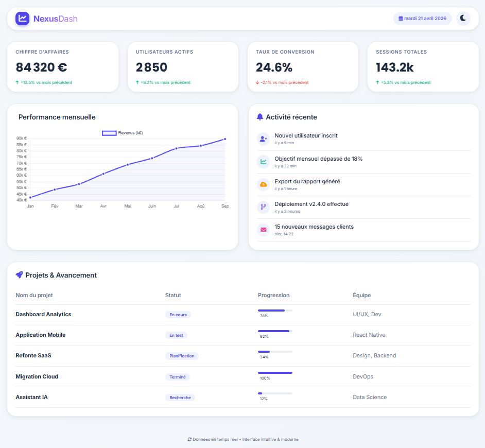Open the Application Mobile project row
This screenshot has height=448, width=485.
(243, 335)
